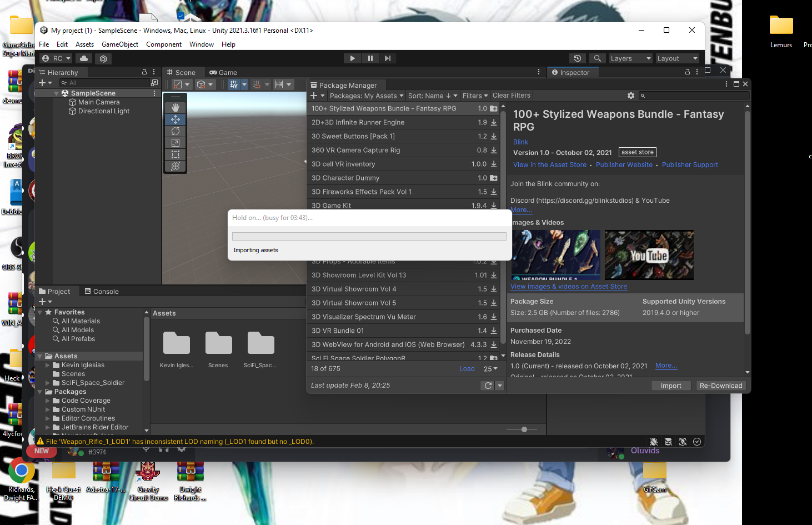The height and width of the screenshot is (525, 812).
Task: Collapse the Packages folder tree
Action: tap(40, 392)
